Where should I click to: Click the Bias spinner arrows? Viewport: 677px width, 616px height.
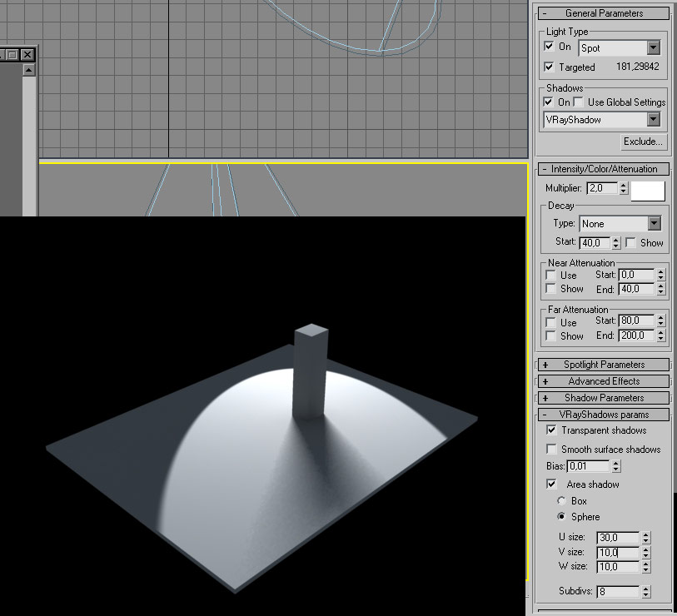tap(616, 466)
